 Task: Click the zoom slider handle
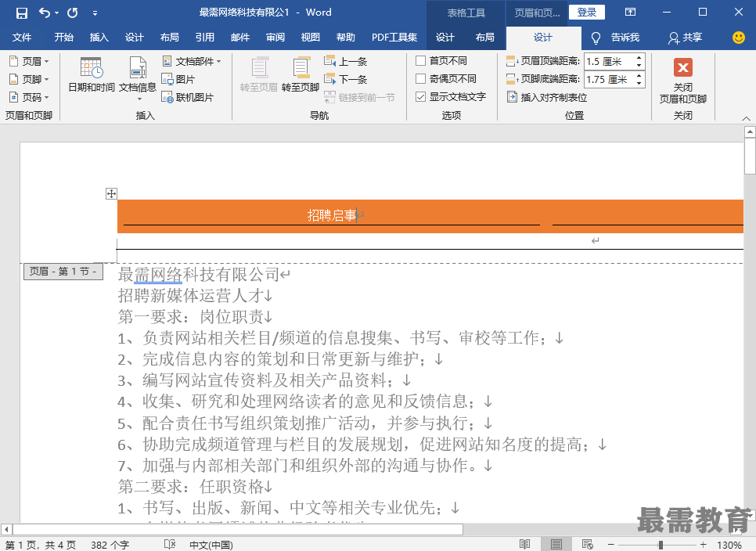click(x=661, y=545)
